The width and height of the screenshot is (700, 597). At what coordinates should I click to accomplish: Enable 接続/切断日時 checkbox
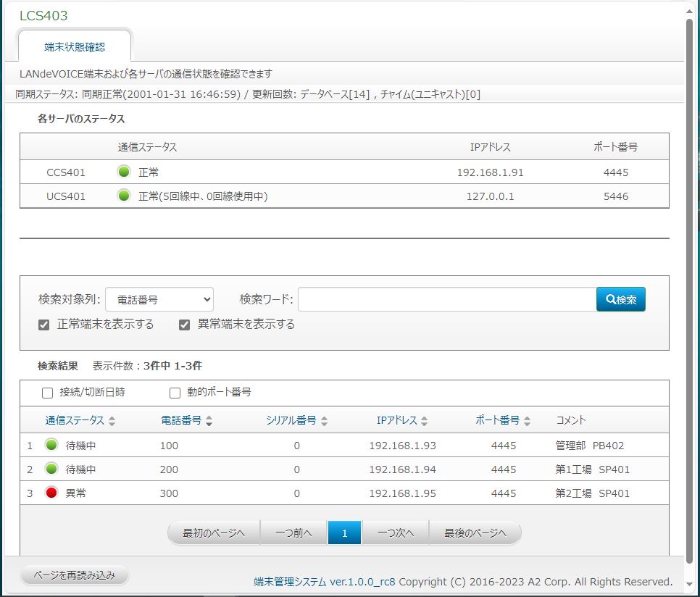tap(48, 393)
